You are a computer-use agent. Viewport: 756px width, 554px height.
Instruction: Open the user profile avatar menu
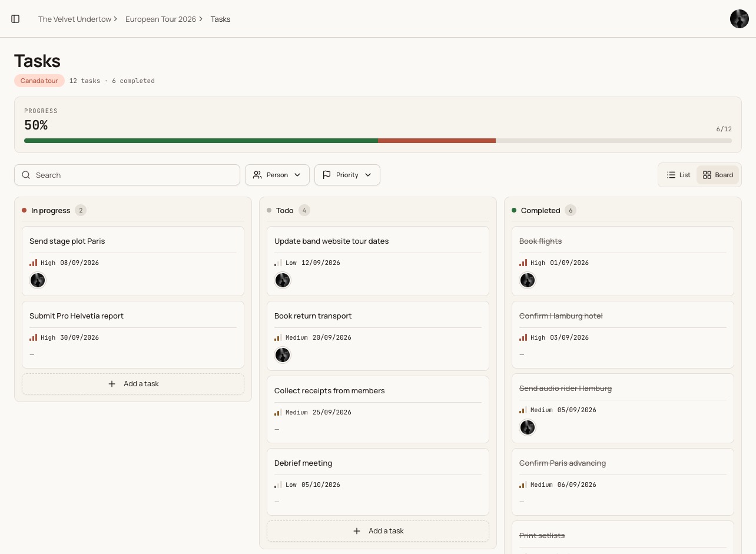[740, 19]
